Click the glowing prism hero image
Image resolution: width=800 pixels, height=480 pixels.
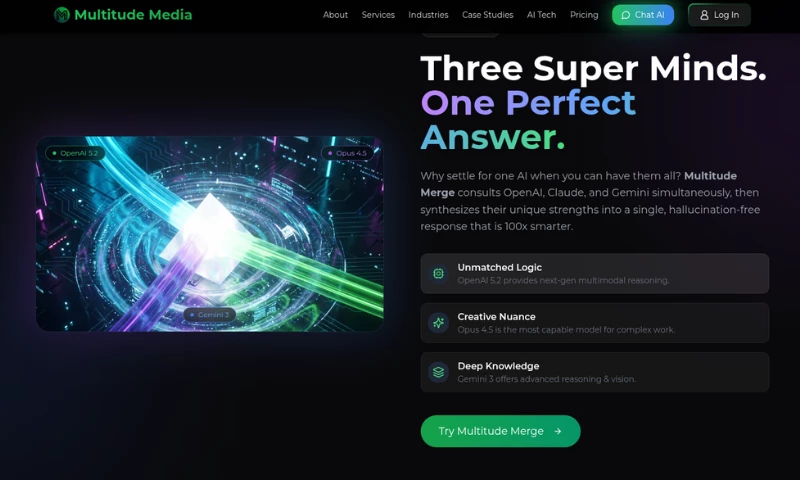pos(210,234)
